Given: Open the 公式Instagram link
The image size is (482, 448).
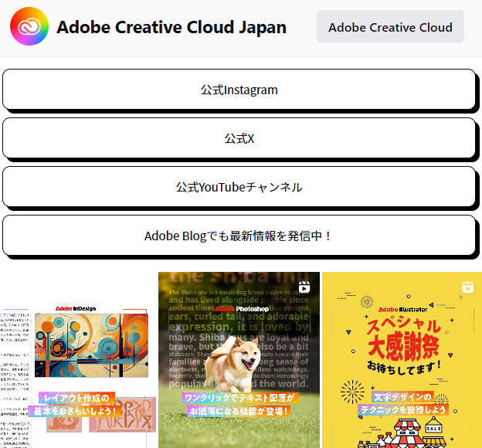Looking at the screenshot, I should point(239,90).
